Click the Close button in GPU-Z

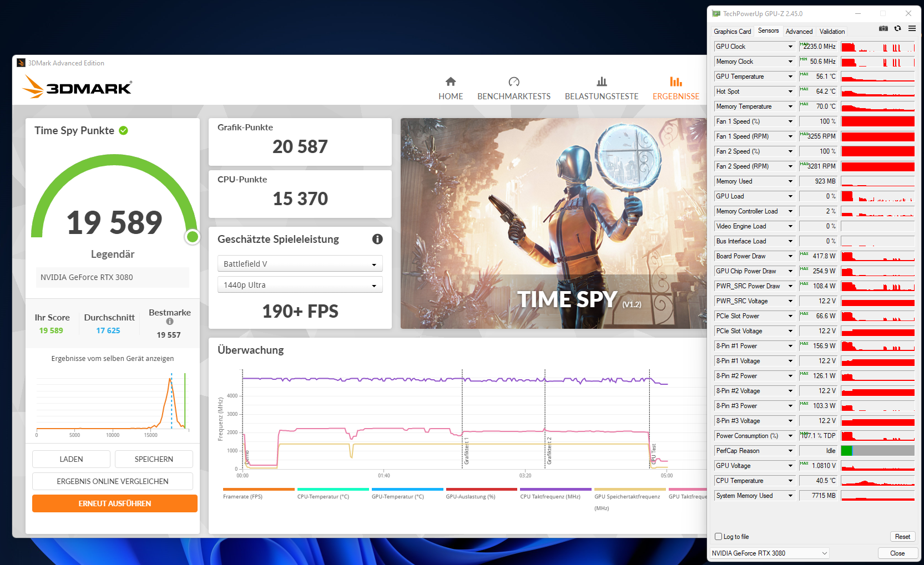click(x=897, y=553)
